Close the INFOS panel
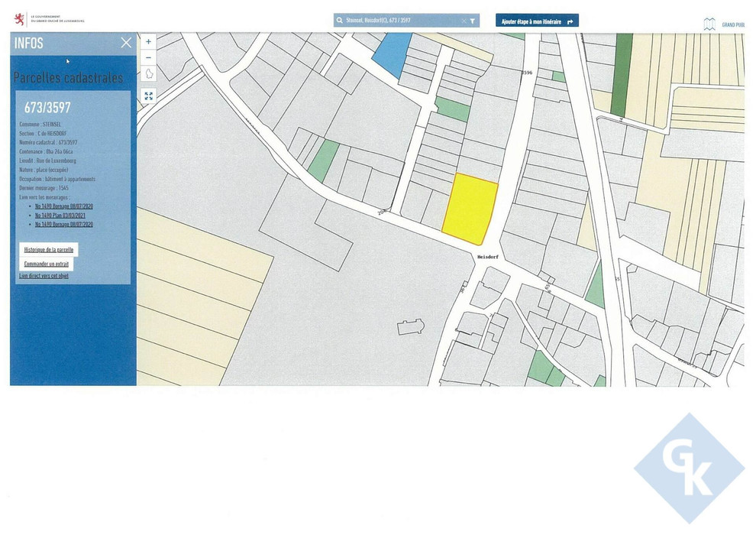This screenshot has height=535, width=756. [126, 43]
